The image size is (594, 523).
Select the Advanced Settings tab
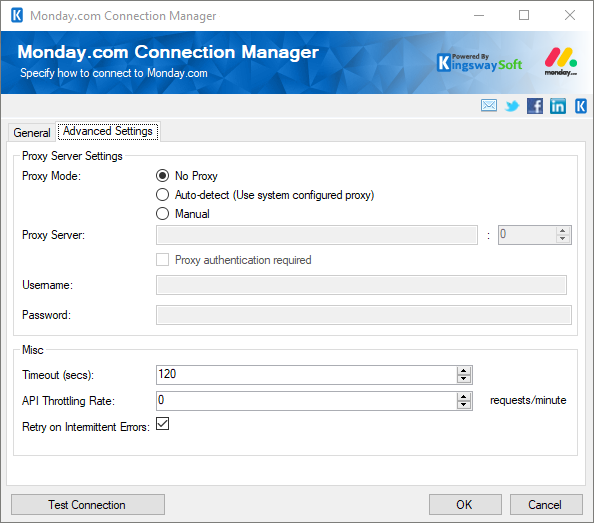(x=108, y=131)
